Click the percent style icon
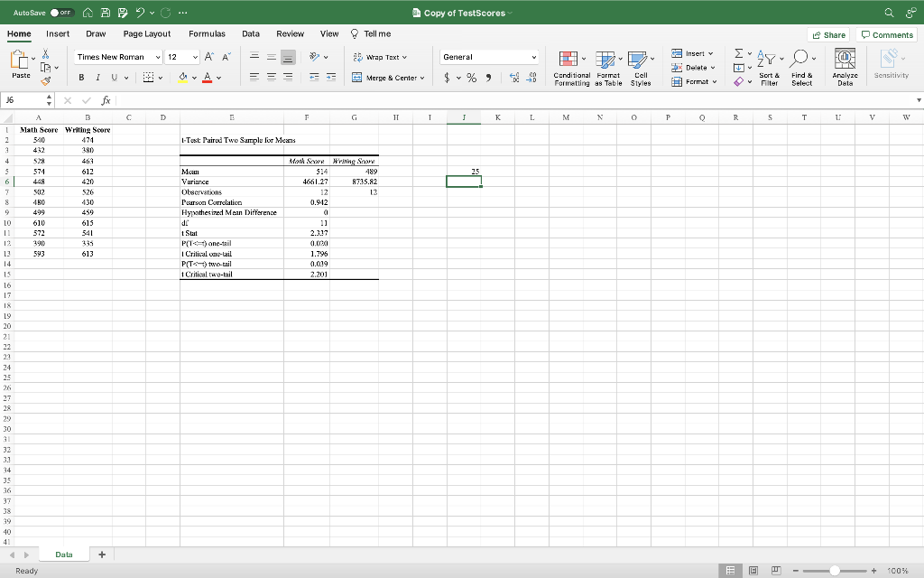Image resolution: width=924 pixels, height=578 pixels. click(471, 78)
